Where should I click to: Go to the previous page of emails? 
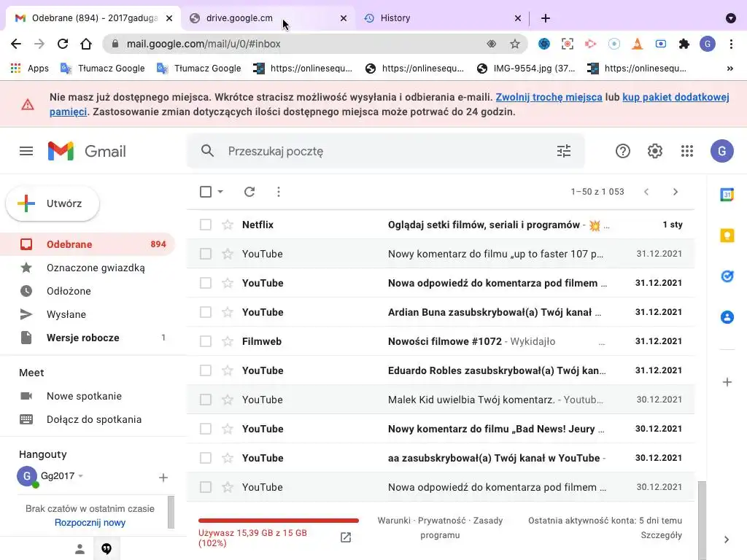point(646,192)
